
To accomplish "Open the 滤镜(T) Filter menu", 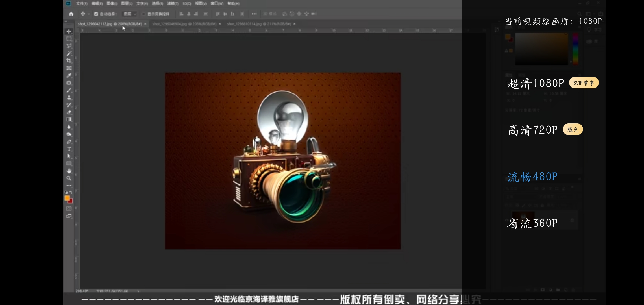I will pyautogui.click(x=173, y=4).
